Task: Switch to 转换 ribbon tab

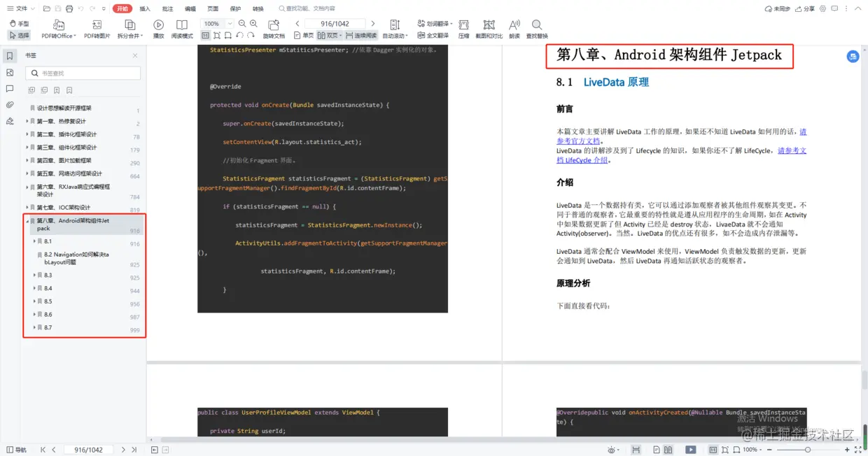Action: tap(258, 8)
